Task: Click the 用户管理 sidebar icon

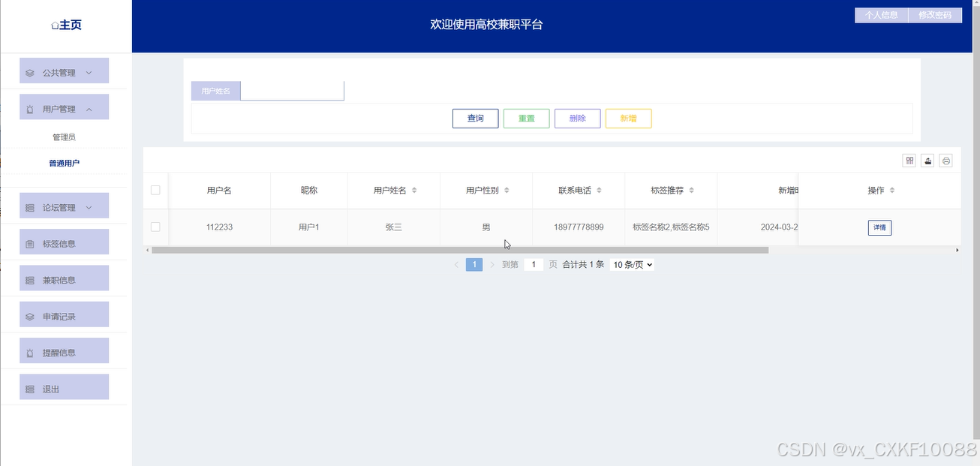Action: click(30, 110)
